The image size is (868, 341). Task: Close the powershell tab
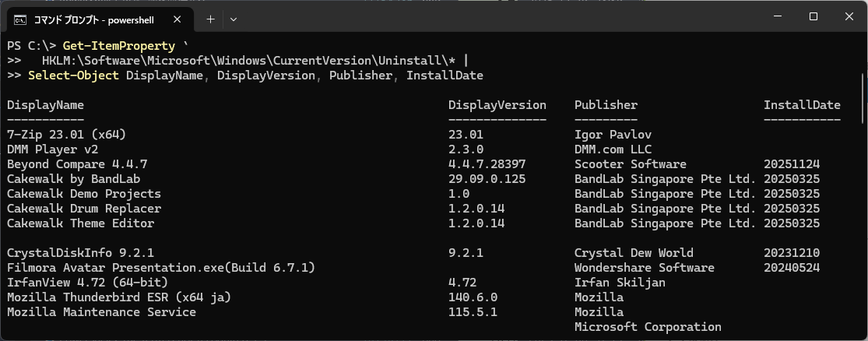[182, 18]
